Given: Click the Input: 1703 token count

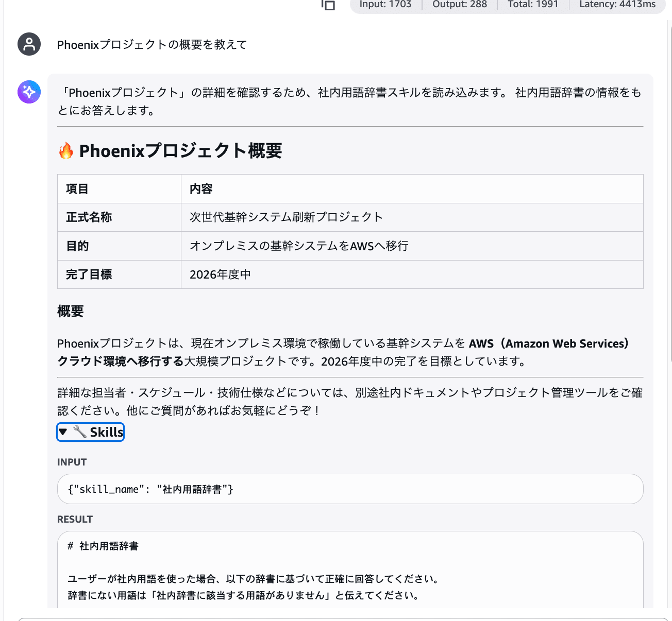Looking at the screenshot, I should point(385,5).
